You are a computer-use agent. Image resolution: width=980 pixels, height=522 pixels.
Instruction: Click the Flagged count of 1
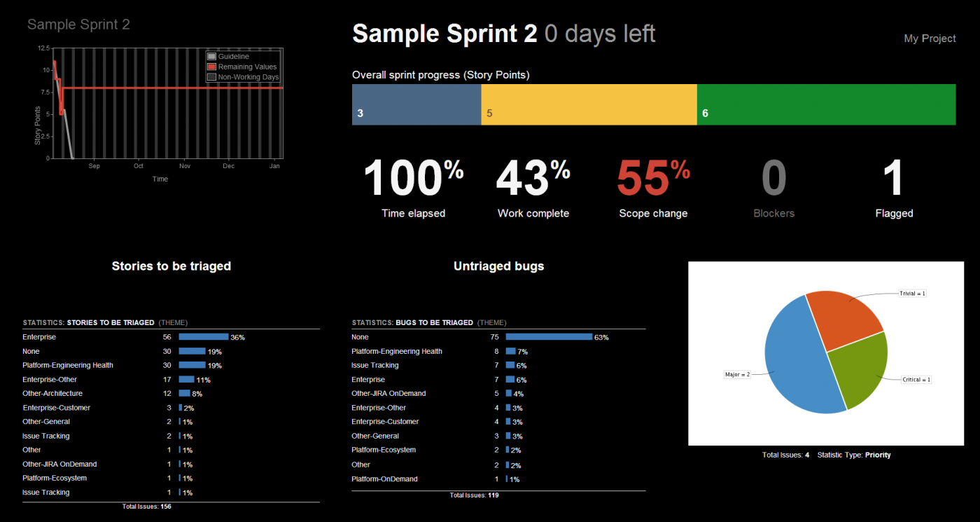coord(894,179)
